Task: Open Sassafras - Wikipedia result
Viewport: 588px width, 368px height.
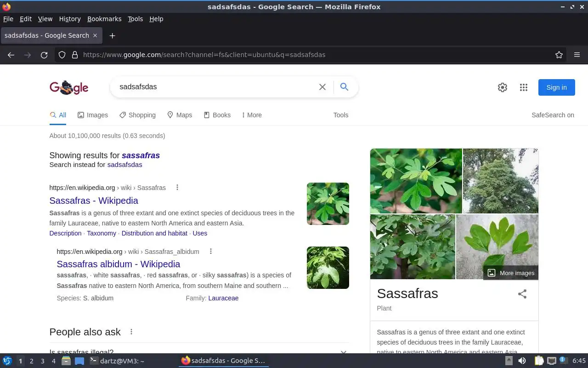Action: (x=94, y=201)
